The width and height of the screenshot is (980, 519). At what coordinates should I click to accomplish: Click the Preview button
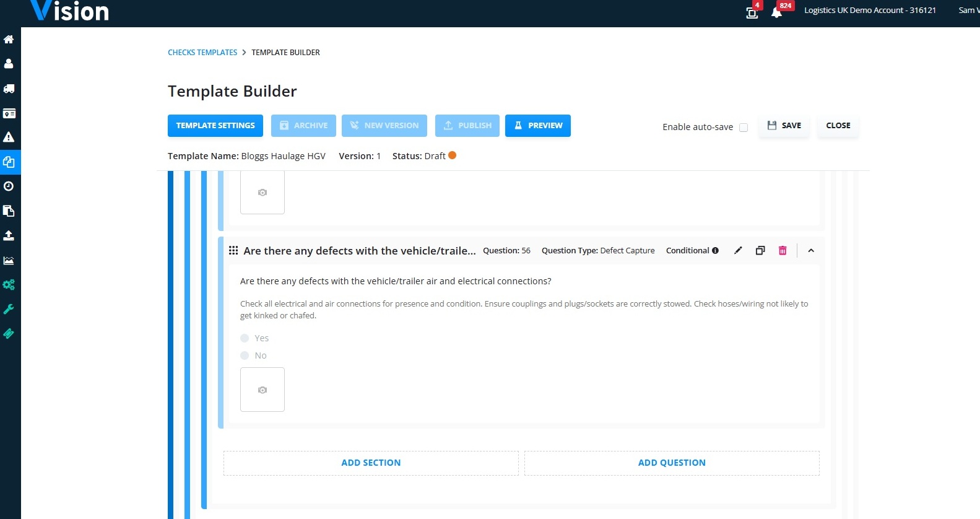pyautogui.click(x=538, y=126)
